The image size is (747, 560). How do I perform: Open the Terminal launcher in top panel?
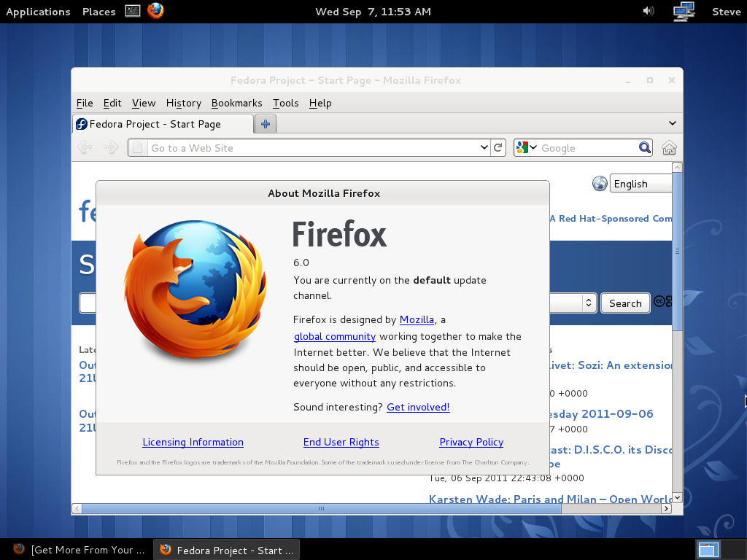(133, 10)
